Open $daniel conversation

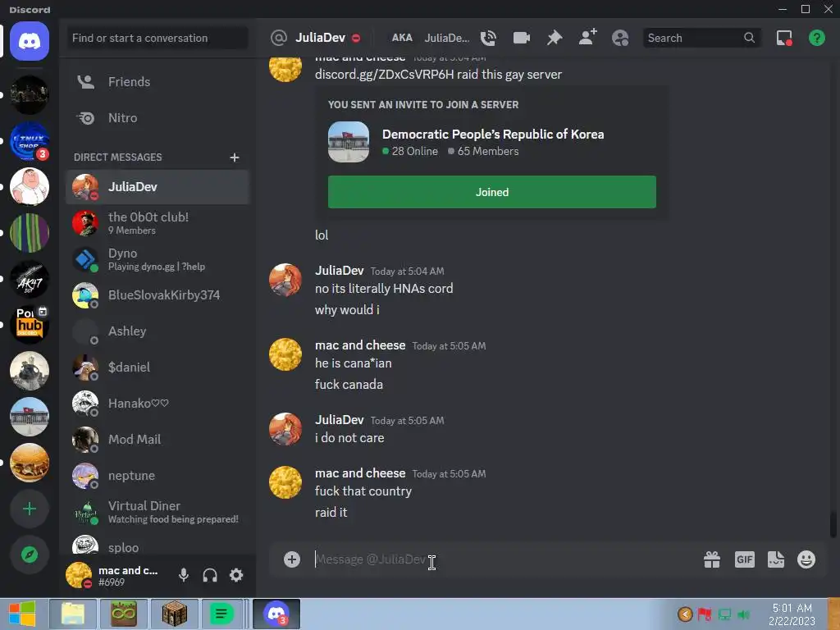click(157, 367)
